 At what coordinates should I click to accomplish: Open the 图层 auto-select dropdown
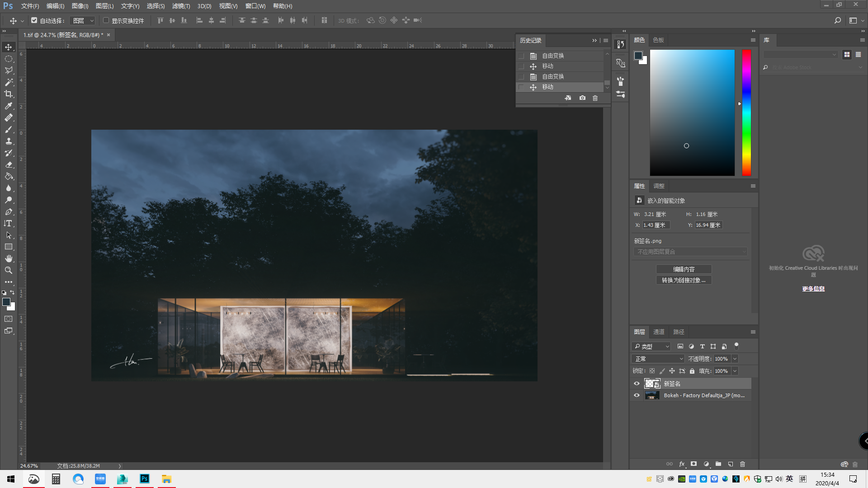click(x=83, y=21)
